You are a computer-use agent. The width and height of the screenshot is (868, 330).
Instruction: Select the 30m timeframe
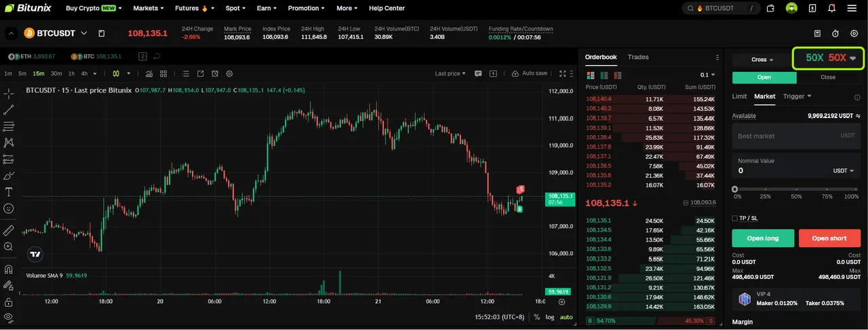coord(56,73)
